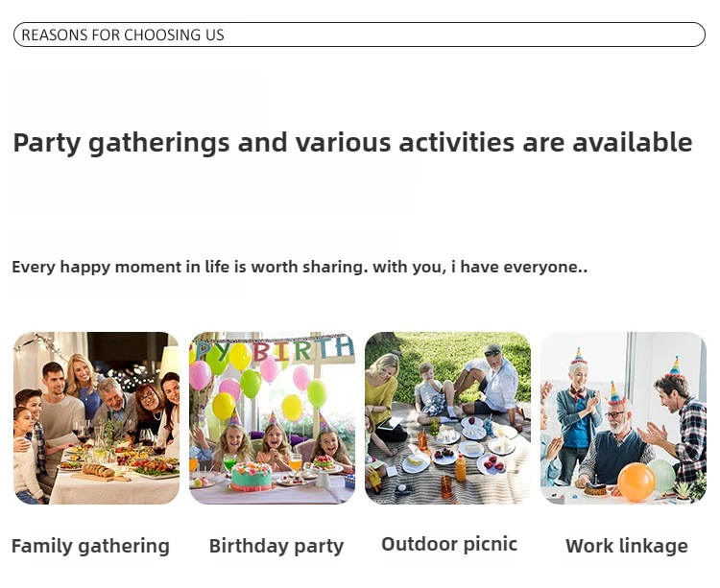Click the bread loaf on the family table
Image resolution: width=720 pixels, height=588 pixels.
pos(98,470)
